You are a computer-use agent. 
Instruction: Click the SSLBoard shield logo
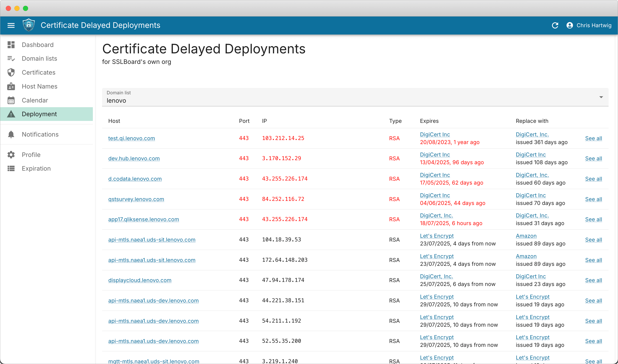[29, 25]
